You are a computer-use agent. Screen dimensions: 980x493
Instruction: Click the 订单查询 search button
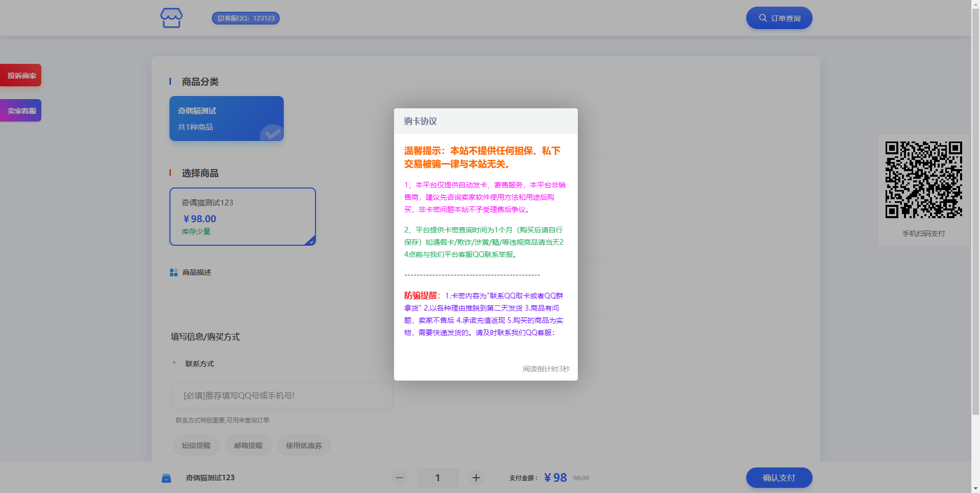779,18
